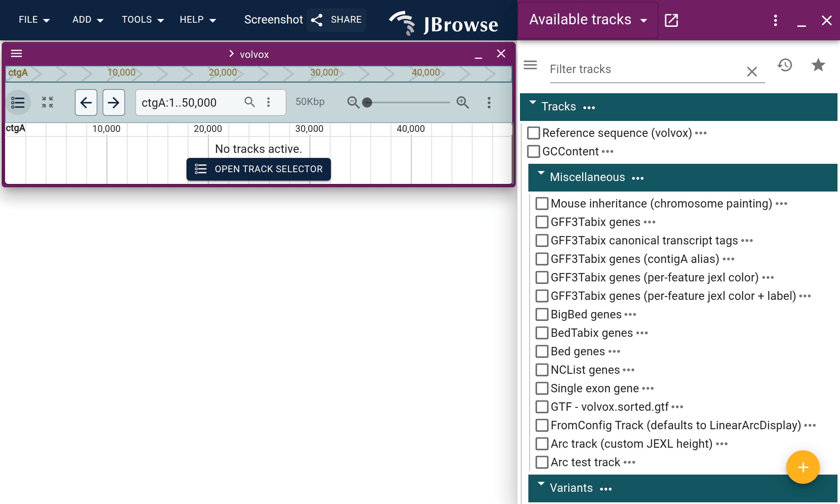Check BigBed genes track

pos(542,315)
